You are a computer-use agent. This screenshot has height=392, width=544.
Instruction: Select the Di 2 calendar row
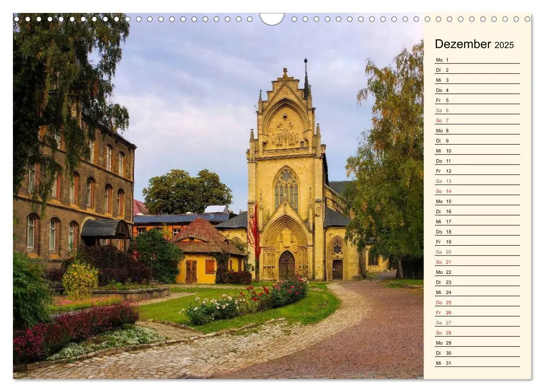(477, 70)
